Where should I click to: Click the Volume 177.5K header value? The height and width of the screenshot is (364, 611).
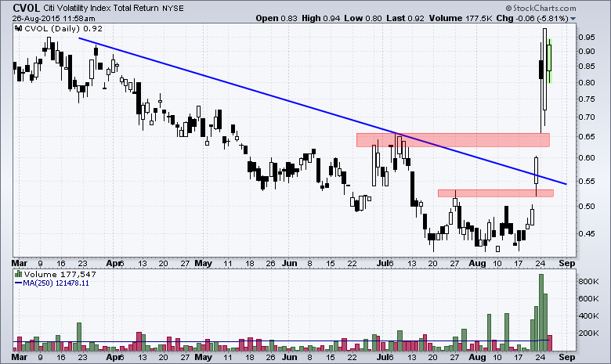pos(461,18)
